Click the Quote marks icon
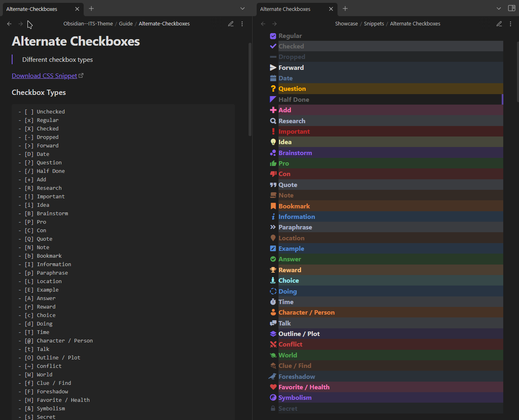This screenshot has width=519, height=420. point(273,185)
